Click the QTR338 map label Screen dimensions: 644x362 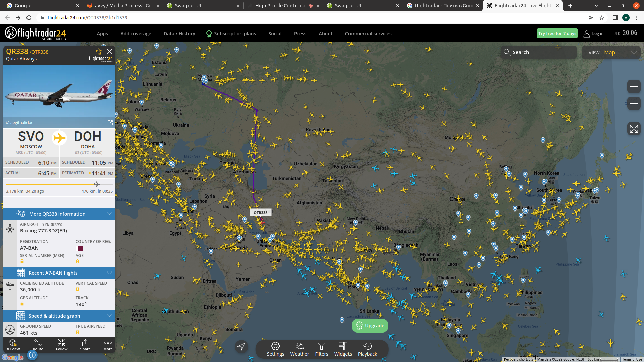[x=261, y=213]
